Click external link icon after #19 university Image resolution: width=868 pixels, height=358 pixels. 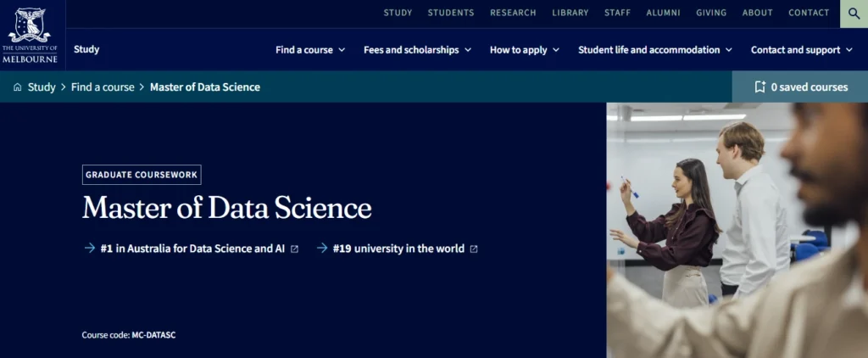tap(474, 249)
